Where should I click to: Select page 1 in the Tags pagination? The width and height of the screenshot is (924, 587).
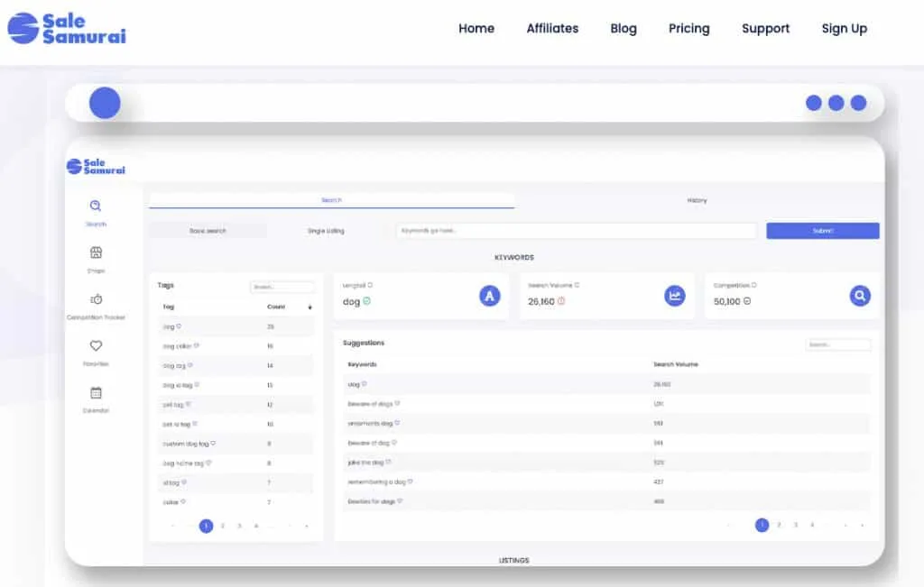206,526
